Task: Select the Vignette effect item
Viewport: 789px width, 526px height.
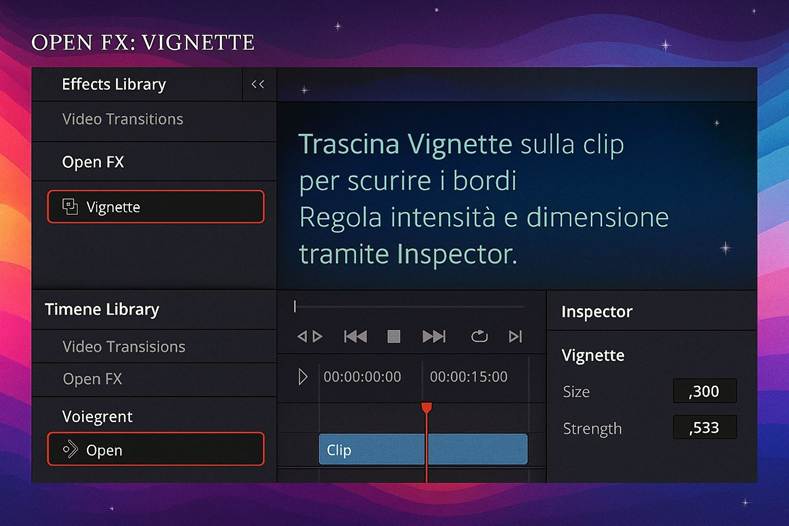Action: [x=155, y=207]
